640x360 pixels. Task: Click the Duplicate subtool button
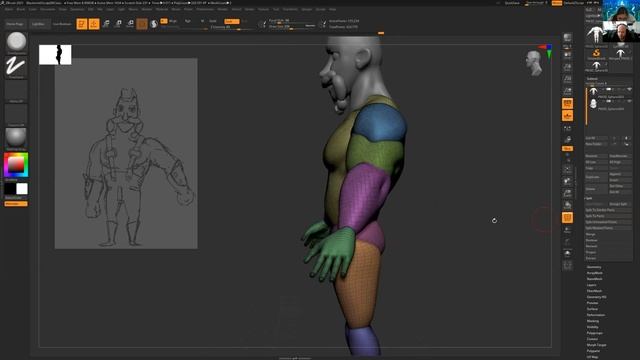596,177
